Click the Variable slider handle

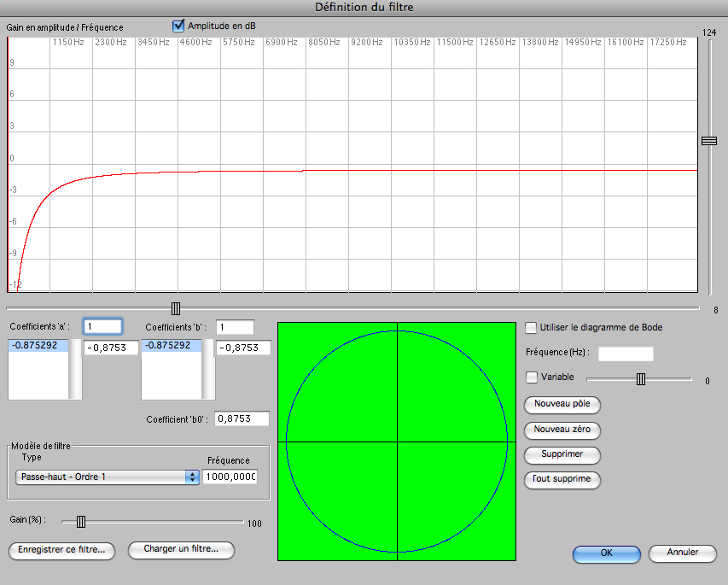[x=641, y=379]
